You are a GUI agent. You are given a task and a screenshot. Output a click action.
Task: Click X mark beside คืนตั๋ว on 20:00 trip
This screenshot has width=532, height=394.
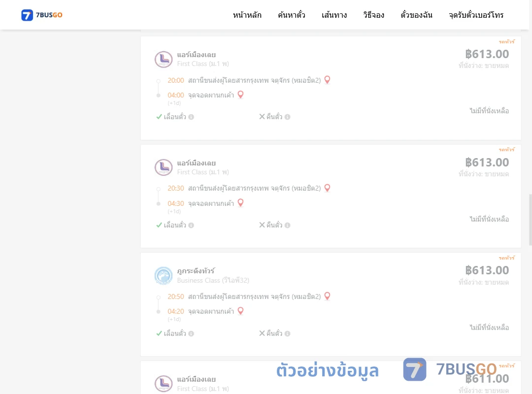point(262,117)
